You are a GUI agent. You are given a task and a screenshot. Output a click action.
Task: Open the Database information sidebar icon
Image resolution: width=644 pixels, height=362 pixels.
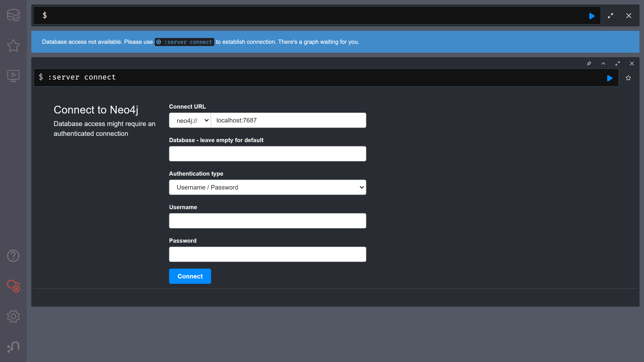point(13,15)
